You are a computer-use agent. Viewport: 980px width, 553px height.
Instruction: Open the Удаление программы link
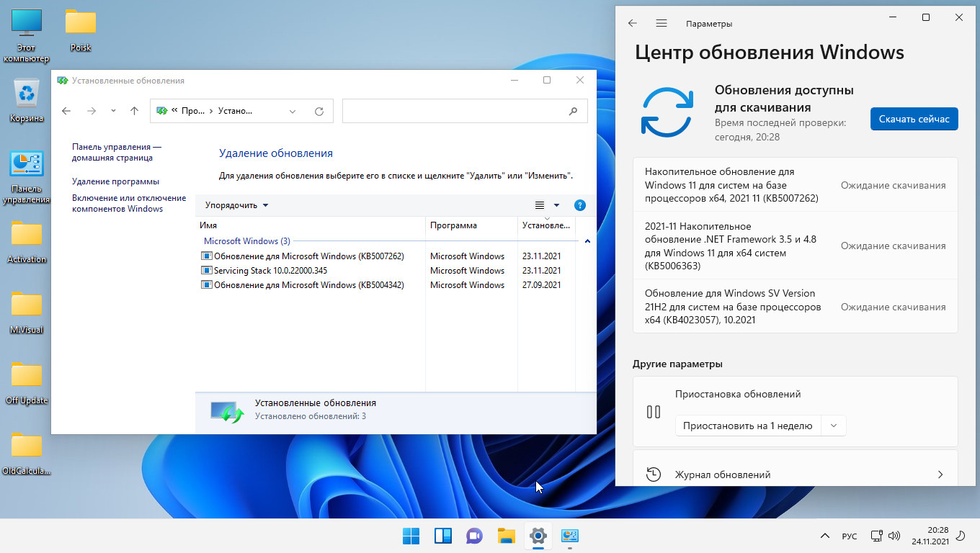click(115, 181)
